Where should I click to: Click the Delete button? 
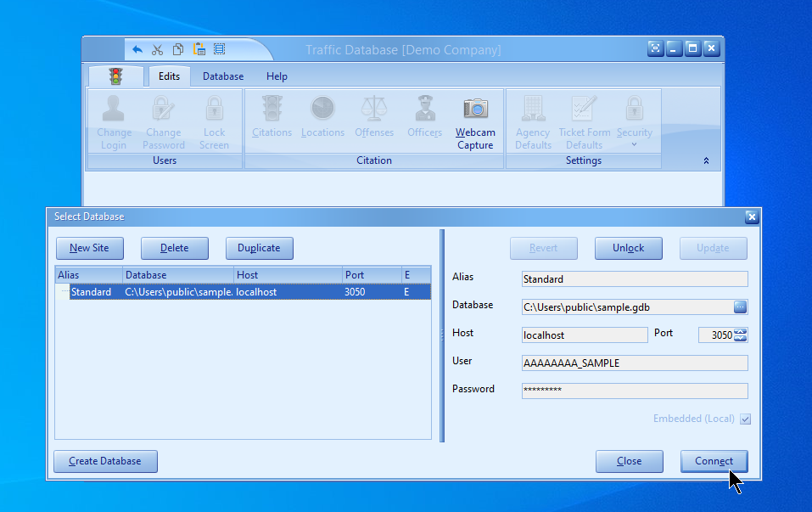tap(175, 248)
